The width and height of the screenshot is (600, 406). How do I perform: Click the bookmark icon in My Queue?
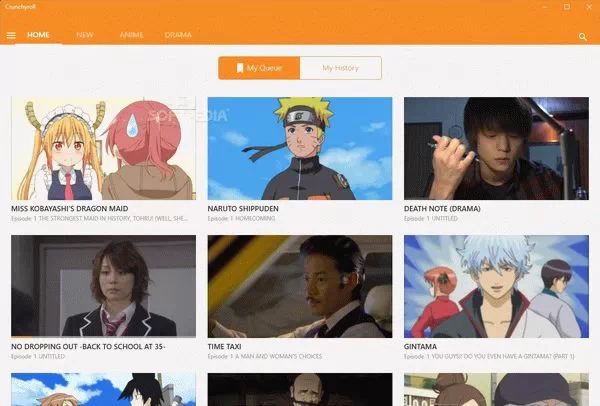(240, 68)
